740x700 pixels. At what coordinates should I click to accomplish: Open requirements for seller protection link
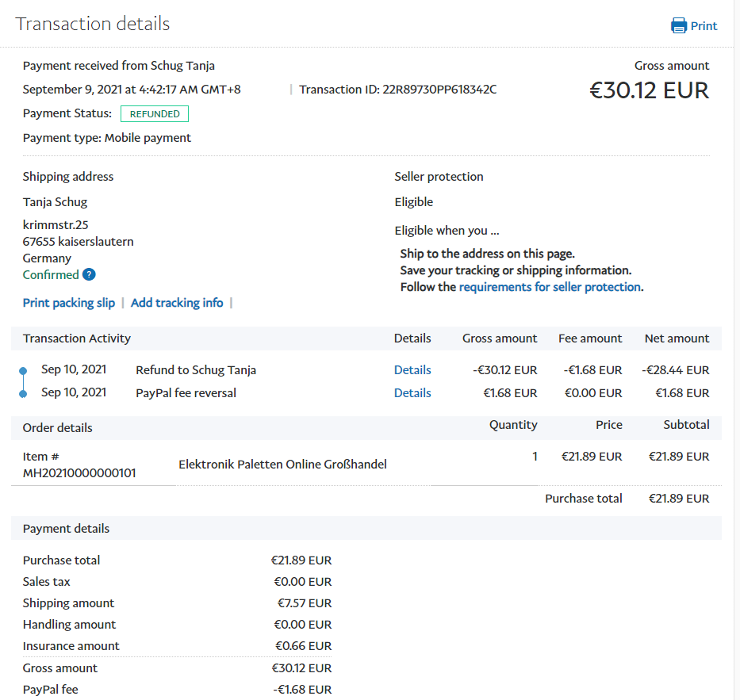point(550,287)
